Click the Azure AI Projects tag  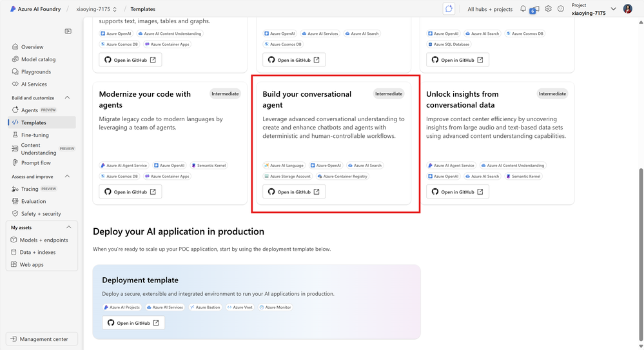pyautogui.click(x=122, y=307)
